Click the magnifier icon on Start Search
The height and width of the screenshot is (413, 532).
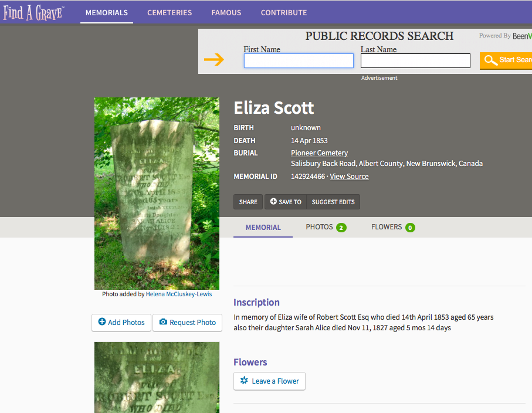point(490,60)
